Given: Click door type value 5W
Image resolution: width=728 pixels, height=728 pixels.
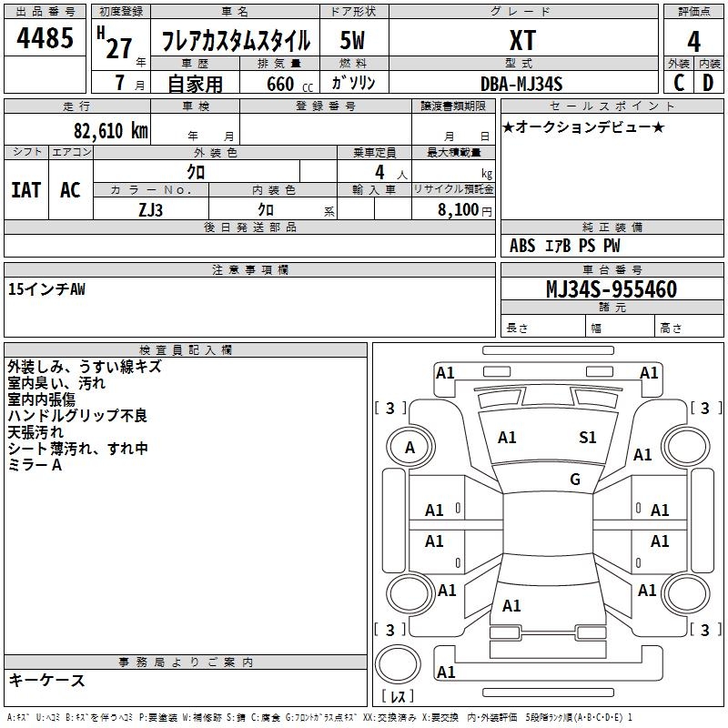Looking at the screenshot, I should point(352,40).
